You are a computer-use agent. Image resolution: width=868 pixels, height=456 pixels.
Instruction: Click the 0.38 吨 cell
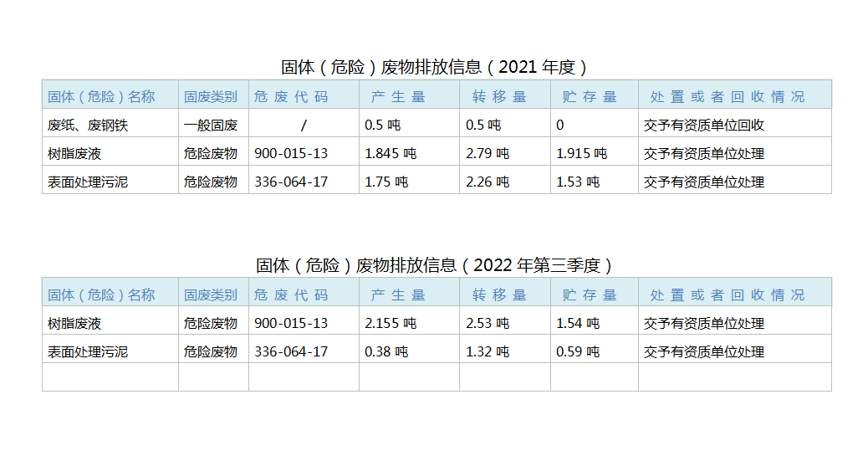point(386,351)
